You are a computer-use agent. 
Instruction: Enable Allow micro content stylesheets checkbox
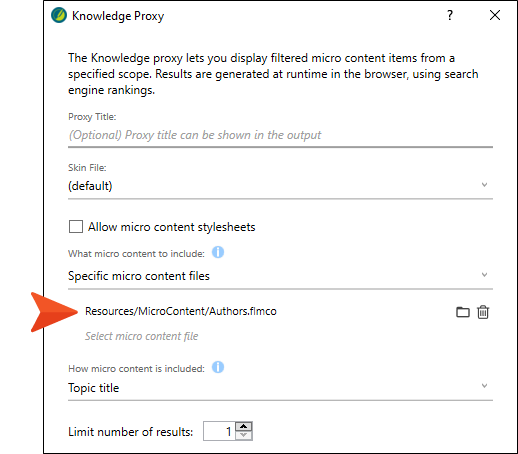tap(76, 226)
